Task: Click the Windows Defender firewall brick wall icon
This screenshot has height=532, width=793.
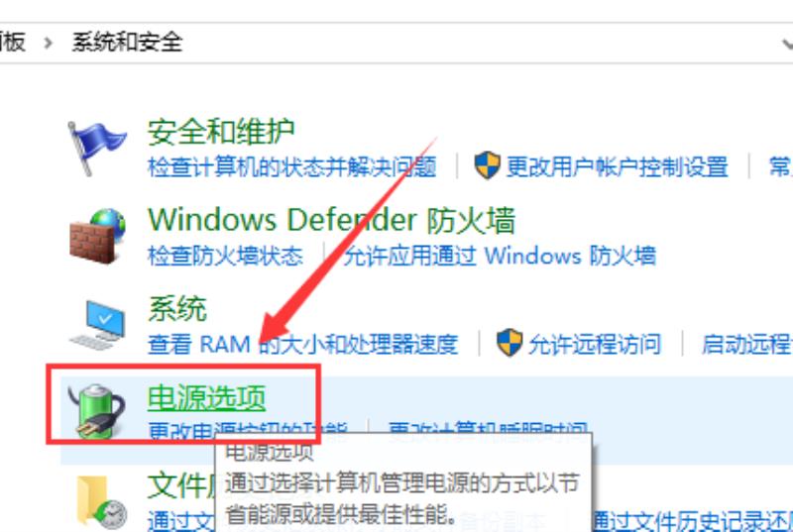Action: point(97,237)
